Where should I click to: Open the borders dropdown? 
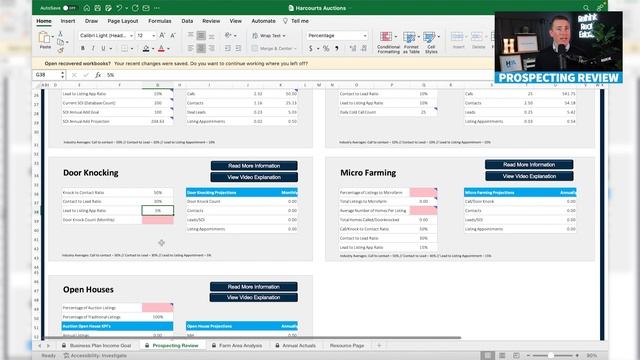(132, 49)
